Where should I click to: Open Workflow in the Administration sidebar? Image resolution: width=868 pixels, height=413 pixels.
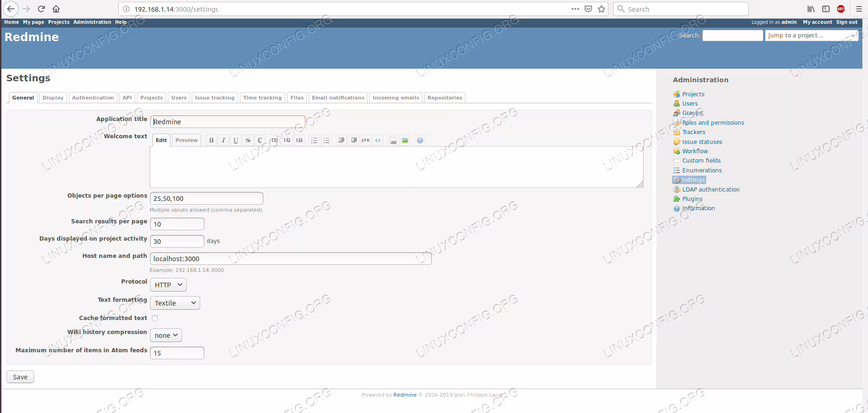tap(695, 151)
